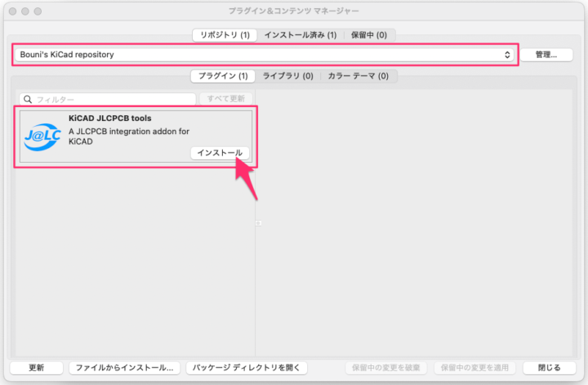Image resolution: width=588 pixels, height=385 pixels.
Task: Click the magnifier icon in filter box
Action: coord(27,99)
